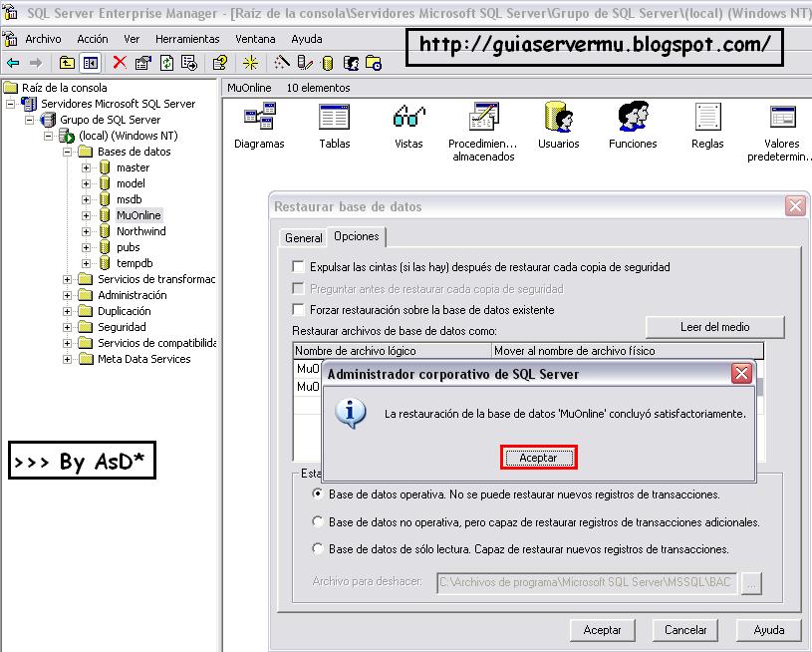The image size is (812, 652).
Task: Click the Back arrow toolbar icon
Action: tap(13, 63)
